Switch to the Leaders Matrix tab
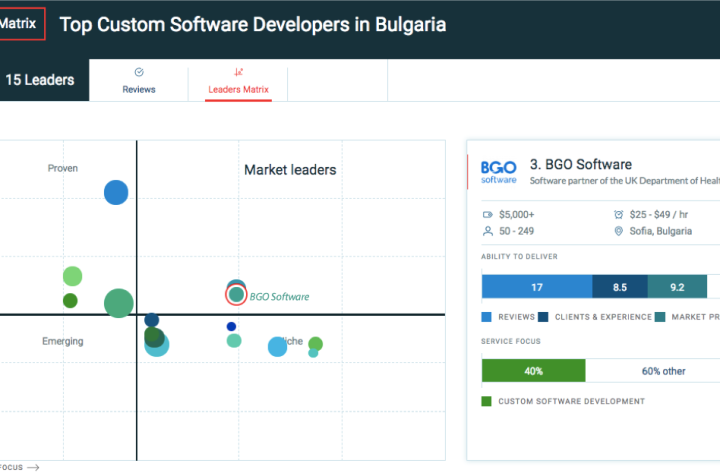Viewport: 720px width, 476px height. tap(238, 80)
